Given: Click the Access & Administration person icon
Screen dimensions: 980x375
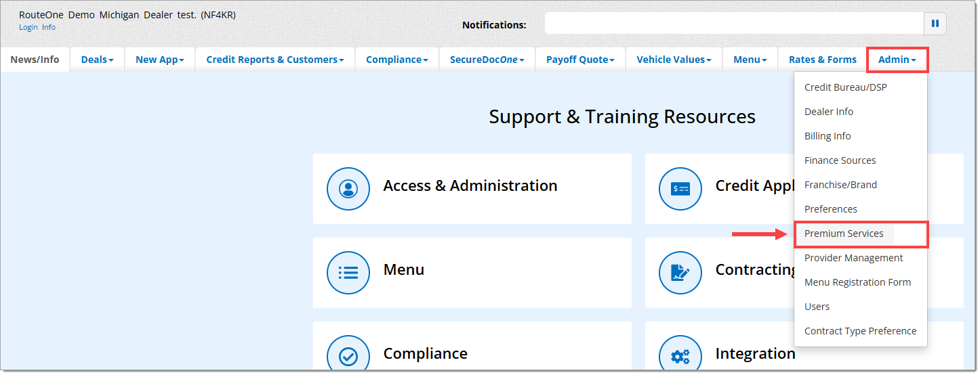Looking at the screenshot, I should pos(348,189).
